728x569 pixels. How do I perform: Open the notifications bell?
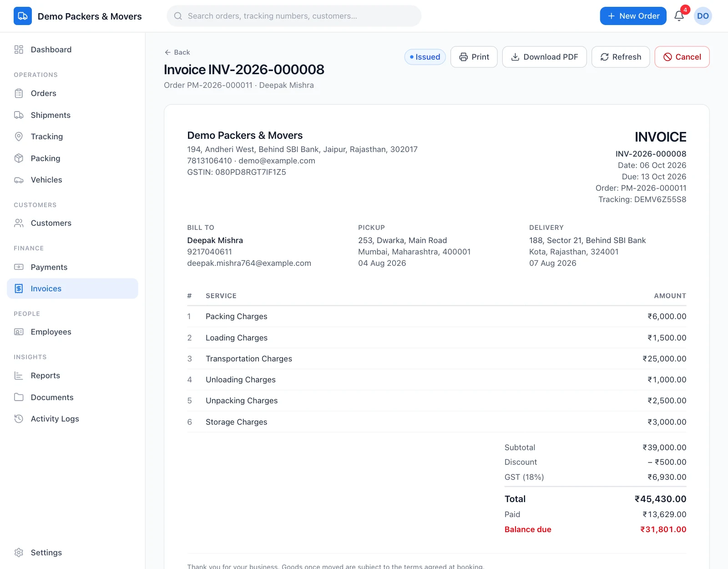point(679,16)
